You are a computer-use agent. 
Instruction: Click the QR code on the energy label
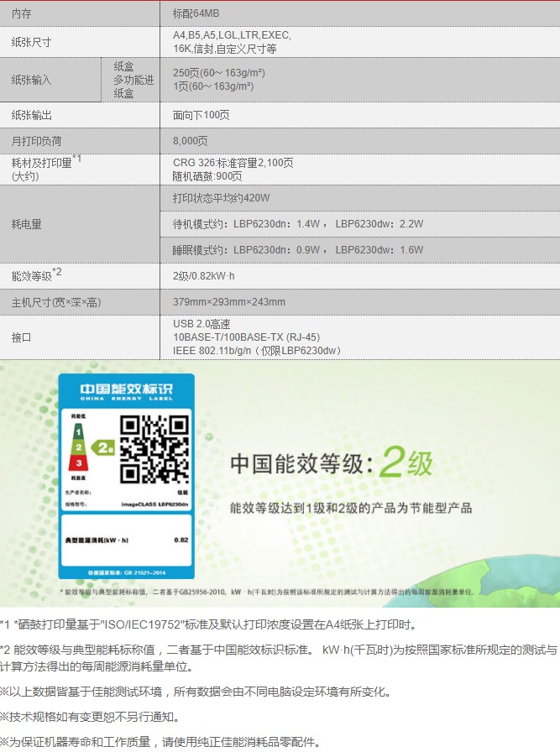tap(154, 449)
